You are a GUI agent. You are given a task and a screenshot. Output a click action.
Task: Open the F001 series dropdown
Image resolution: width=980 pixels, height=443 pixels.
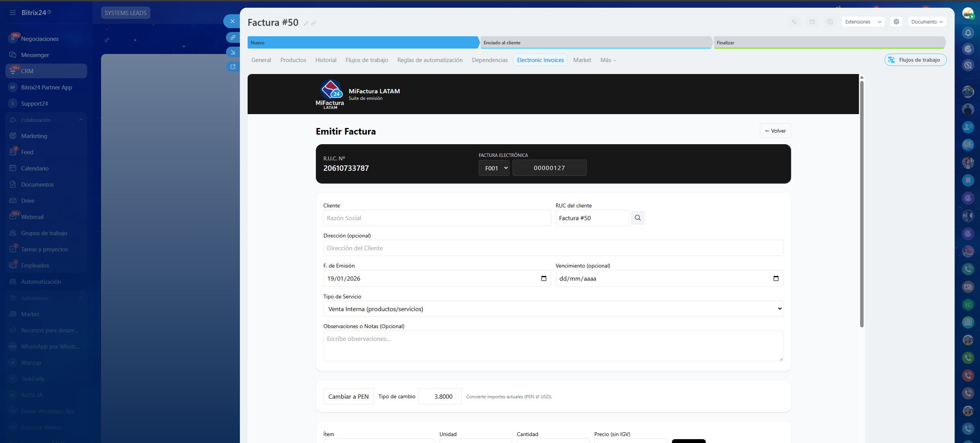494,168
